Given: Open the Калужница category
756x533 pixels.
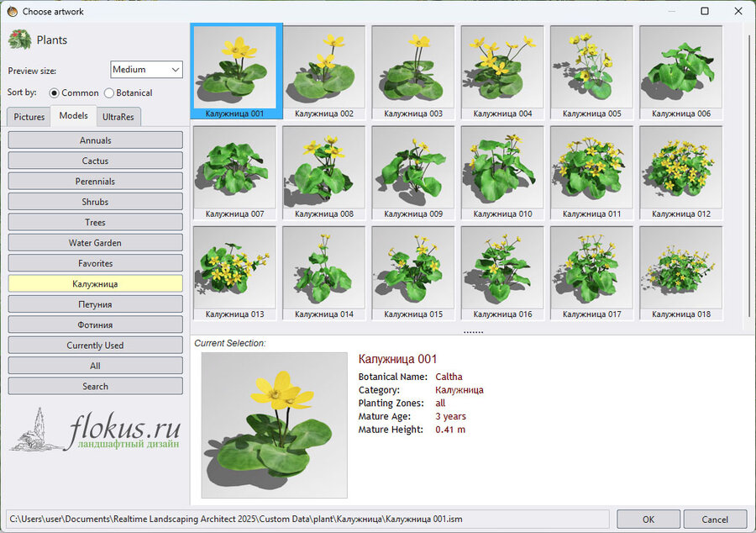Looking at the screenshot, I should tap(96, 283).
